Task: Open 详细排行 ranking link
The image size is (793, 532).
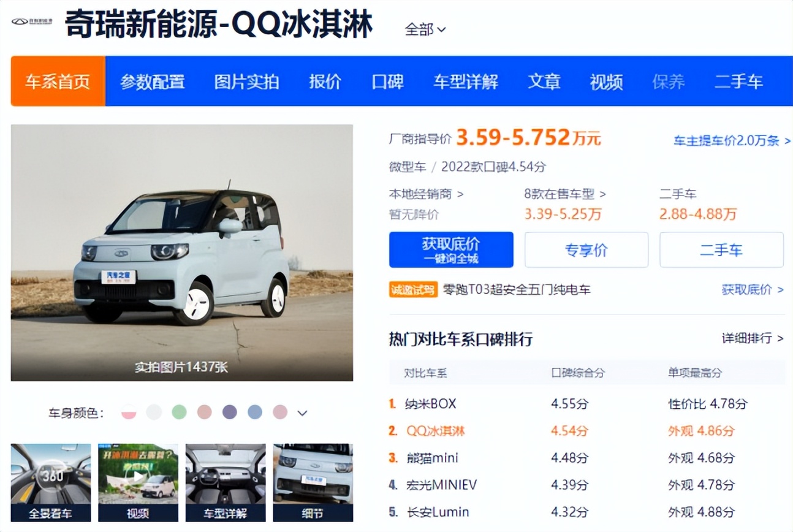Action: pos(753,338)
